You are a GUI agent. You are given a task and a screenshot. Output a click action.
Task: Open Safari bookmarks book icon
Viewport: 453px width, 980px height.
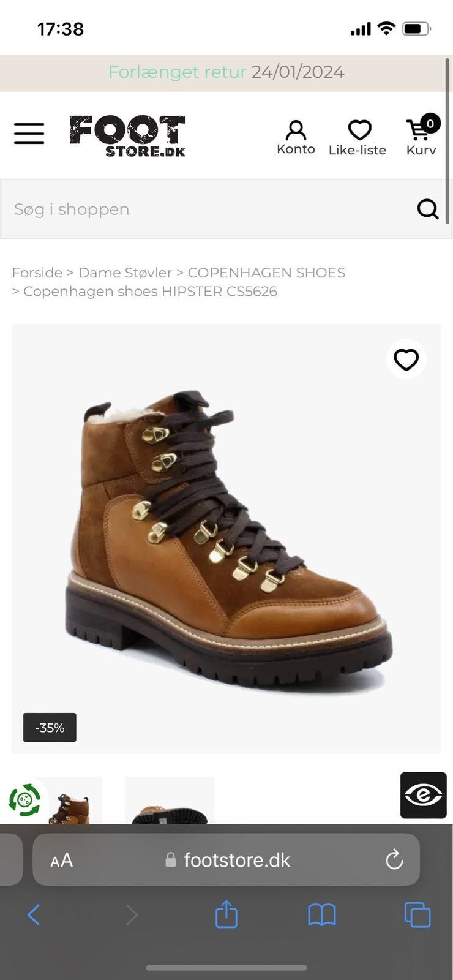coord(322,915)
